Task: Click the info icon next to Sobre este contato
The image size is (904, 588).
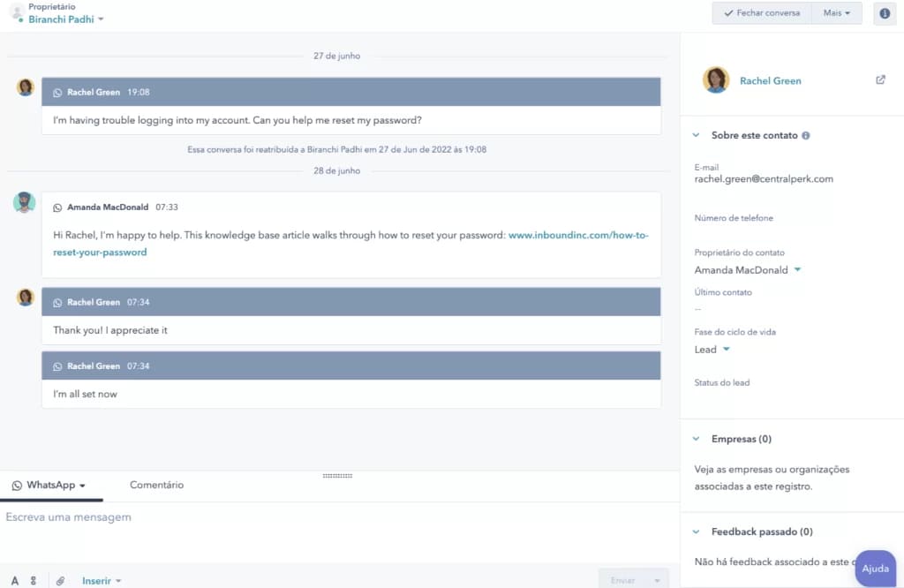Action: [806, 136]
